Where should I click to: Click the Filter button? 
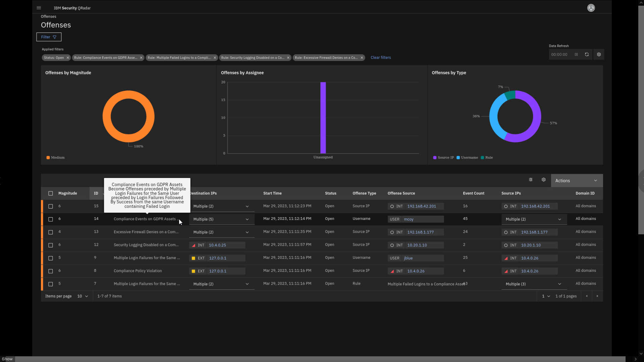[x=49, y=37]
